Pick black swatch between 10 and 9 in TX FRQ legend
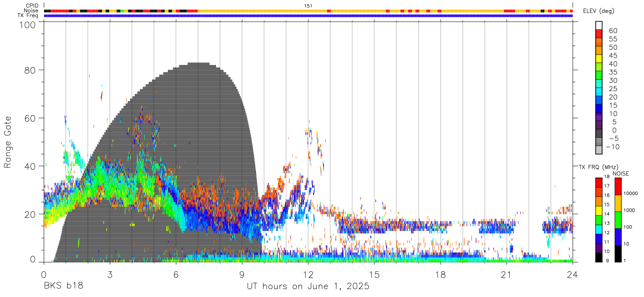Image resolution: width=644 pixels, height=297 pixels. tap(599, 257)
